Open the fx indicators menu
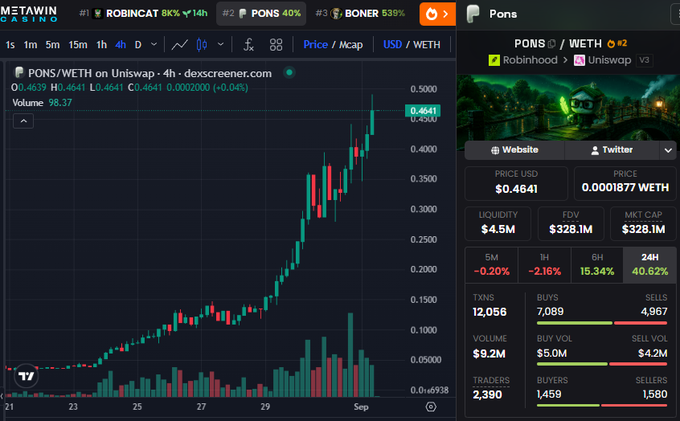This screenshot has width=680, height=421. [248, 45]
